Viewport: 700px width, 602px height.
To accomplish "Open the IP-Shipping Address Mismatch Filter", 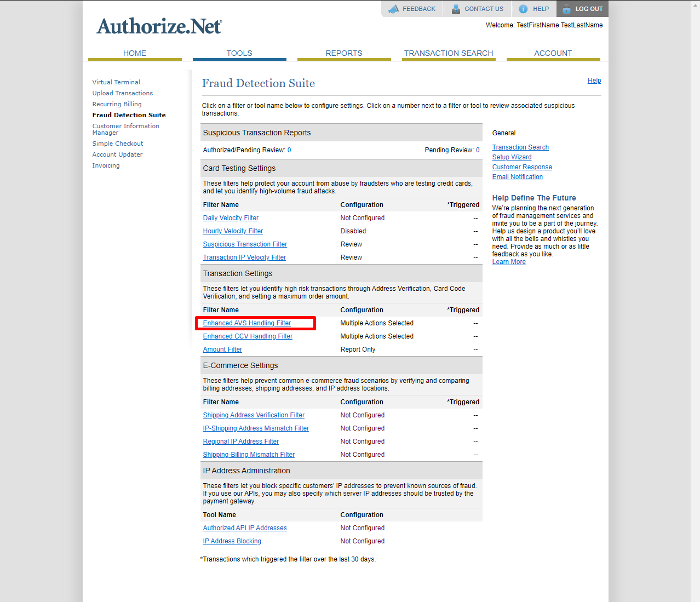I will pyautogui.click(x=256, y=428).
